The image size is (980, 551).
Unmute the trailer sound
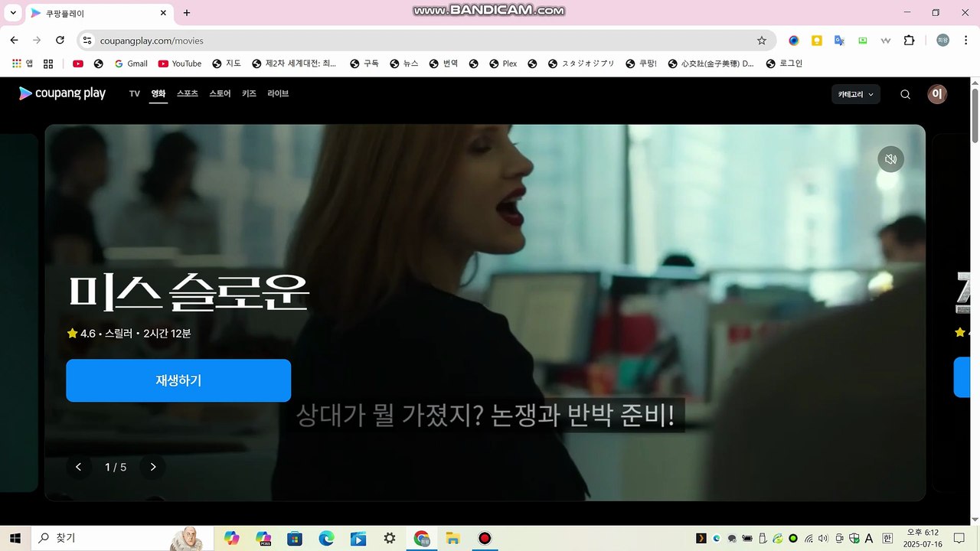click(x=890, y=159)
